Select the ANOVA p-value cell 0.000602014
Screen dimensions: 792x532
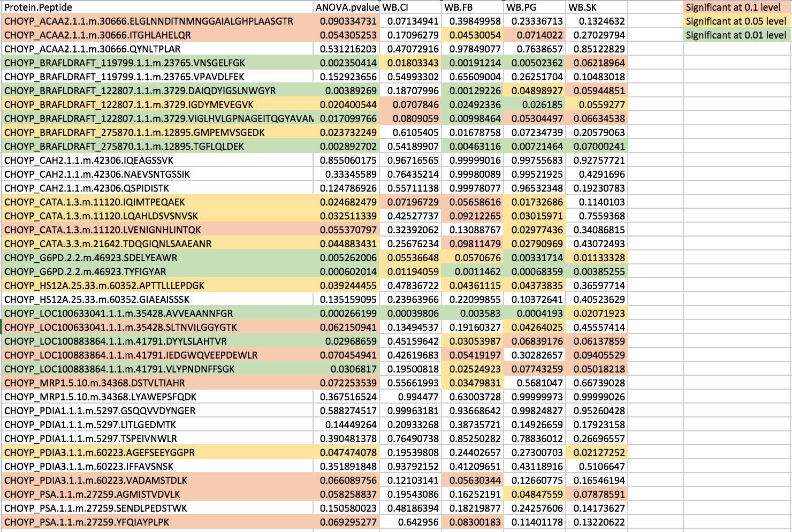pyautogui.click(x=347, y=272)
